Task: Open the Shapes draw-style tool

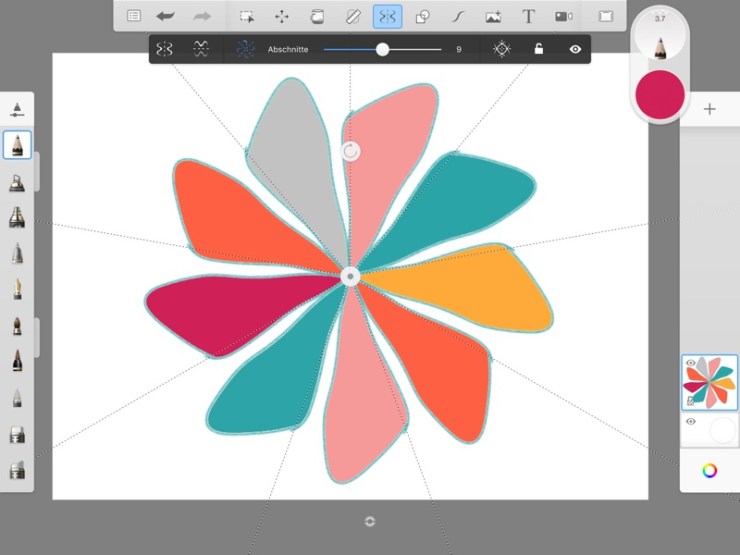Action: (422, 16)
